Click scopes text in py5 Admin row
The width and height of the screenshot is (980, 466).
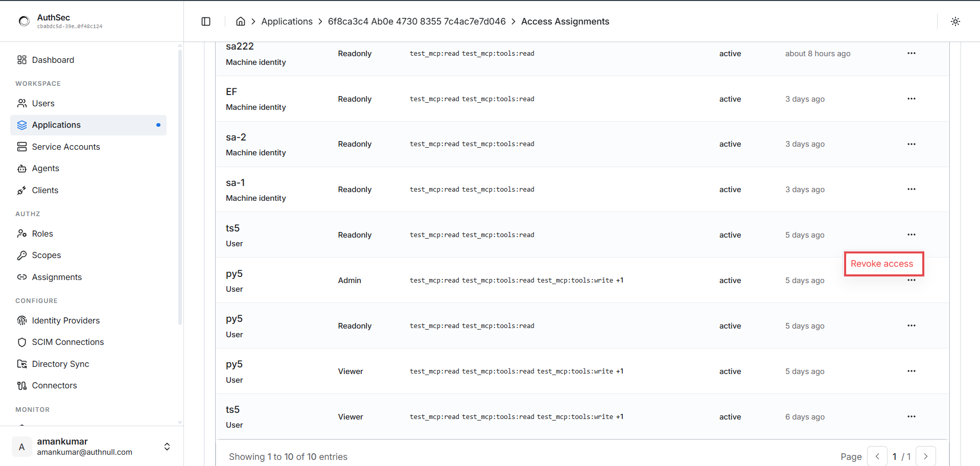coord(517,281)
